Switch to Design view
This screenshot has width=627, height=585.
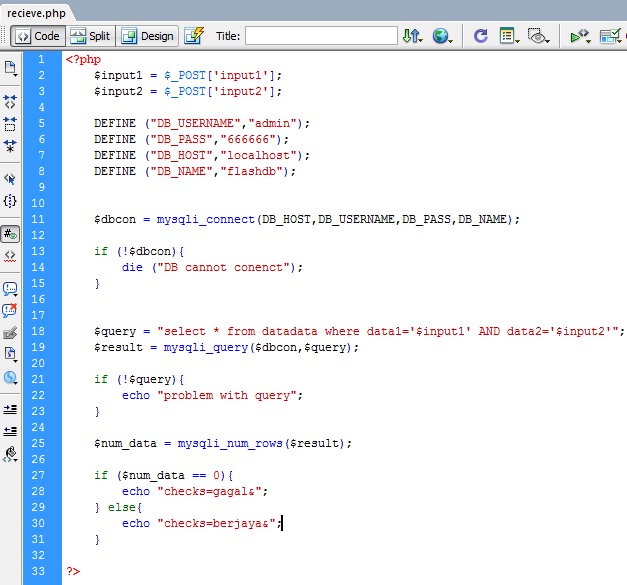(x=147, y=36)
